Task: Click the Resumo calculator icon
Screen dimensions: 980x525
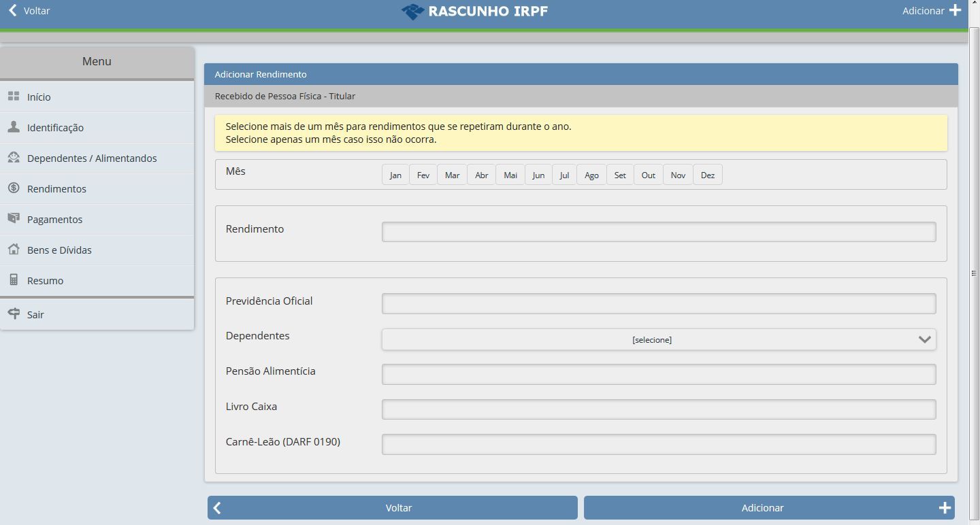Action: (14, 280)
